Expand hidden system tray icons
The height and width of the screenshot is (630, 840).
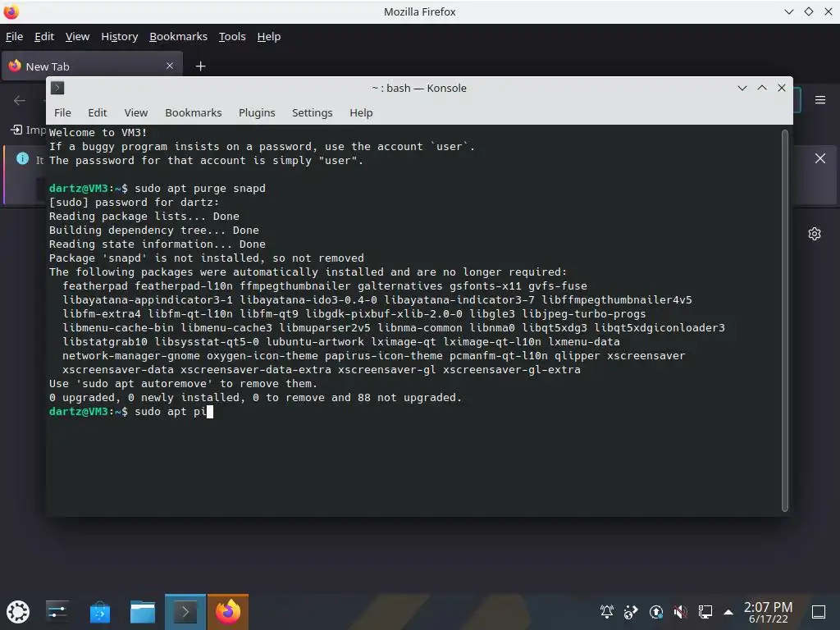click(728, 612)
